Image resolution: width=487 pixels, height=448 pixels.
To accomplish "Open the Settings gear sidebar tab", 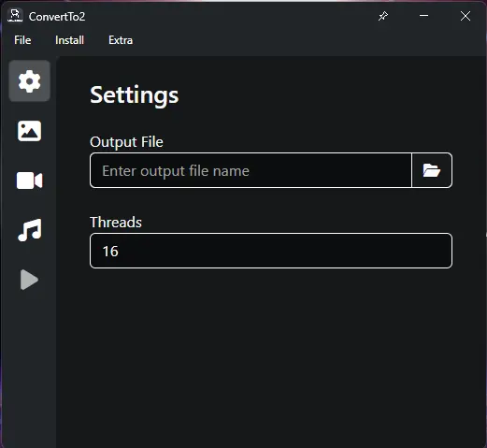I will click(29, 81).
